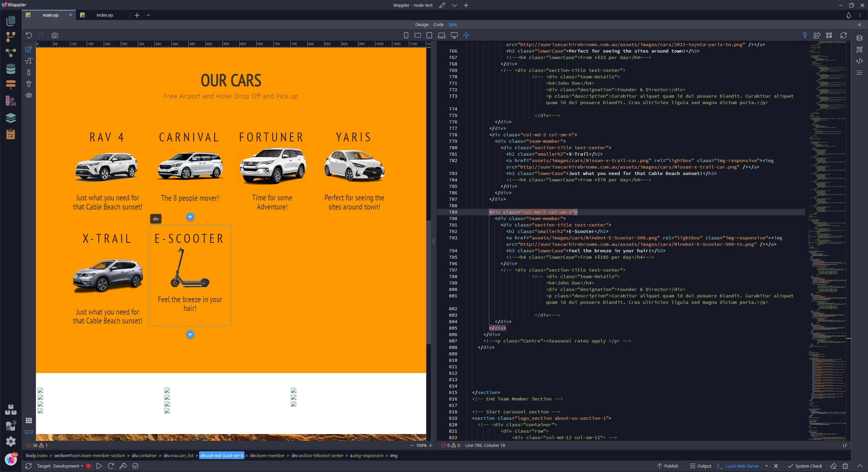Take a screenshot with the camera icon

pyautogui.click(x=55, y=35)
